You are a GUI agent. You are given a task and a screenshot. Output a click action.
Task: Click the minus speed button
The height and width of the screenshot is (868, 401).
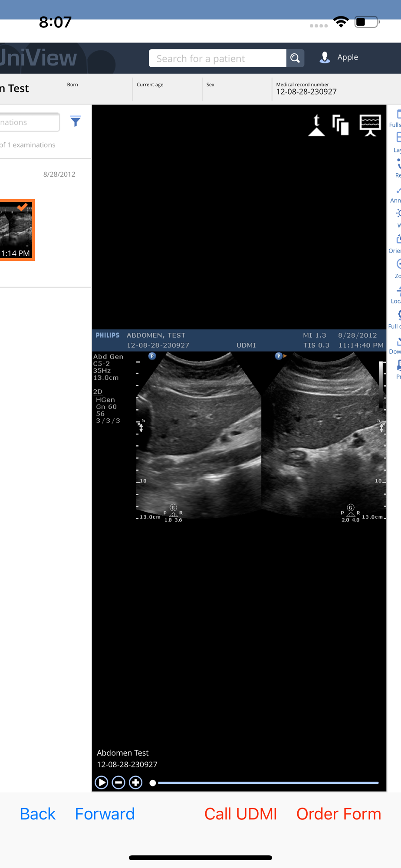pos(118,783)
